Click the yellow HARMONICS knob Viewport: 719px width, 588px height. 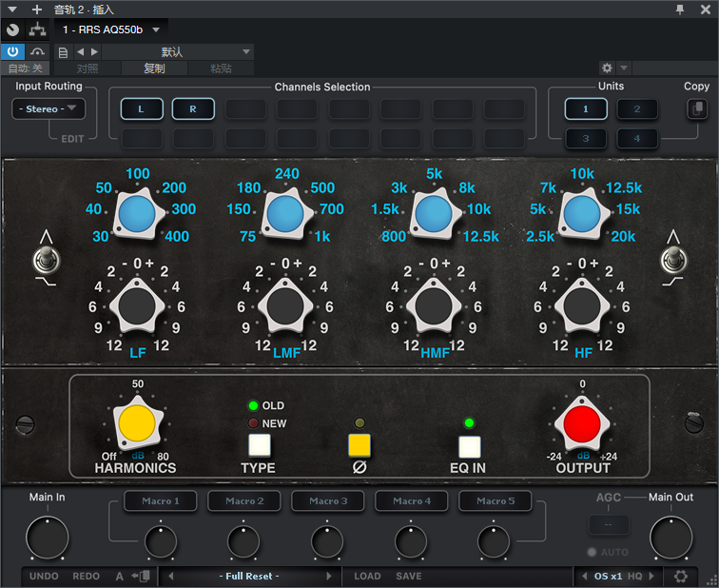137,423
